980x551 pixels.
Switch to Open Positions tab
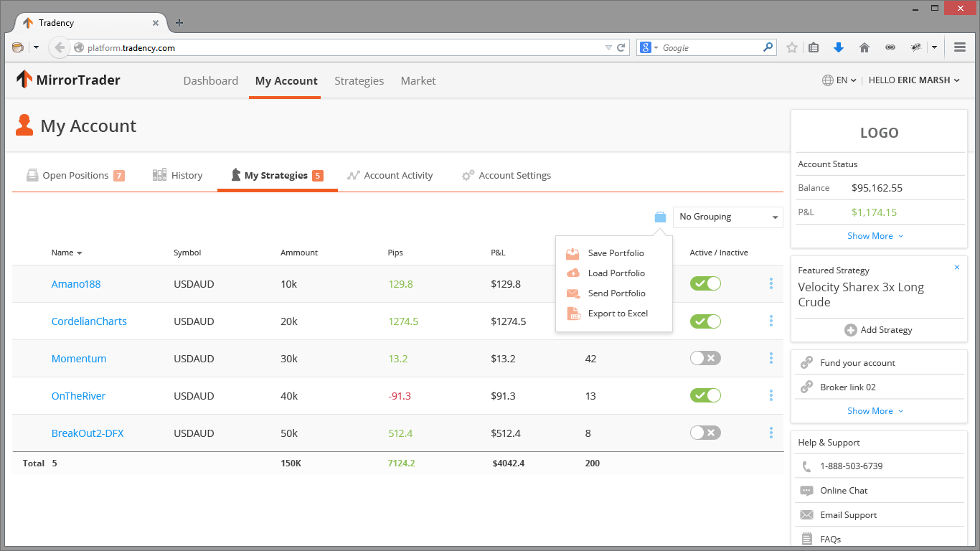(x=75, y=175)
